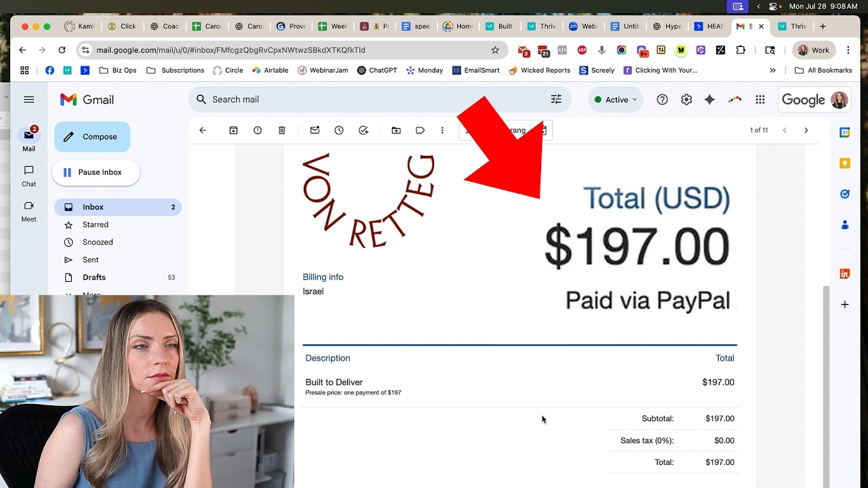Screen dimensions: 868x488
Task: Add this email to Tasks
Action: [x=363, y=130]
